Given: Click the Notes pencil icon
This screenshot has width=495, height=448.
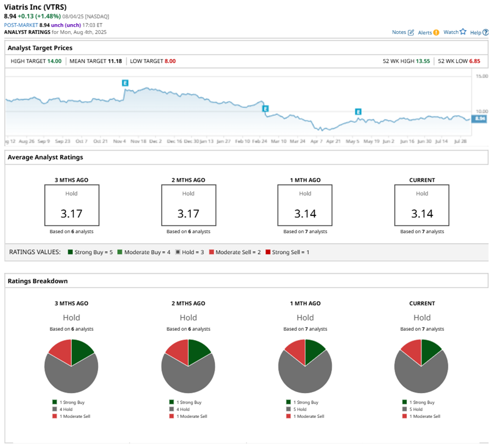Looking at the screenshot, I should click(411, 32).
